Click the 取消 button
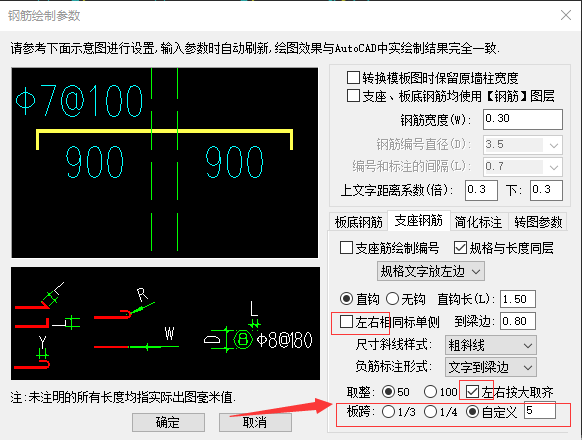The image size is (582, 440). point(255,422)
